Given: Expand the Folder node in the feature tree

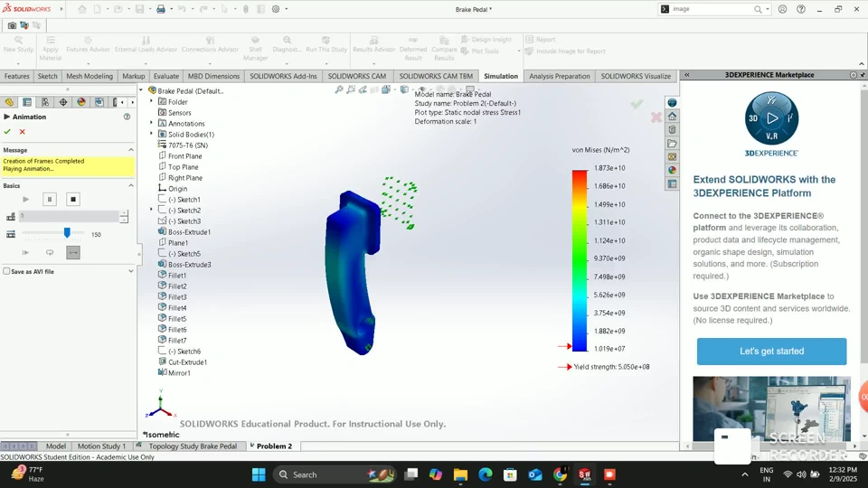Looking at the screenshot, I should 152,101.
